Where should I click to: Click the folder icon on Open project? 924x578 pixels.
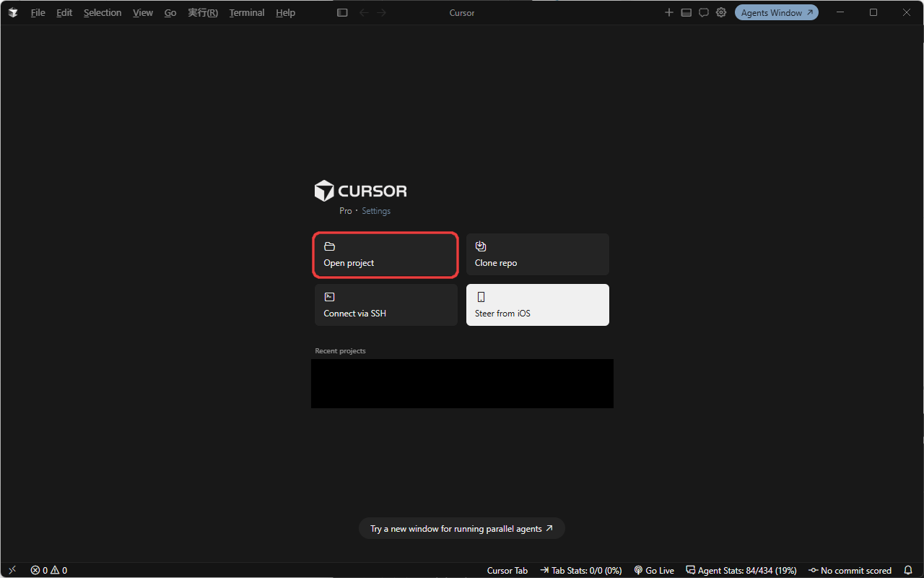coord(329,246)
